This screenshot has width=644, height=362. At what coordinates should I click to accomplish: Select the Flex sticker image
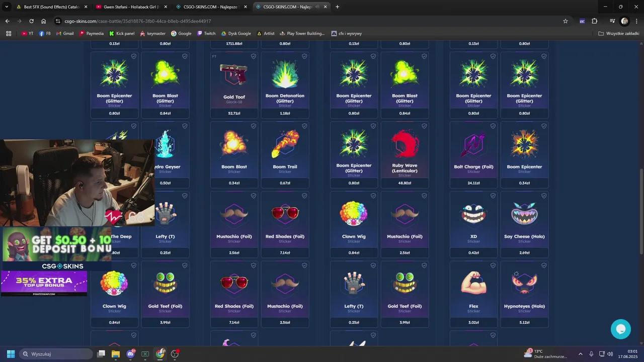pyautogui.click(x=473, y=283)
